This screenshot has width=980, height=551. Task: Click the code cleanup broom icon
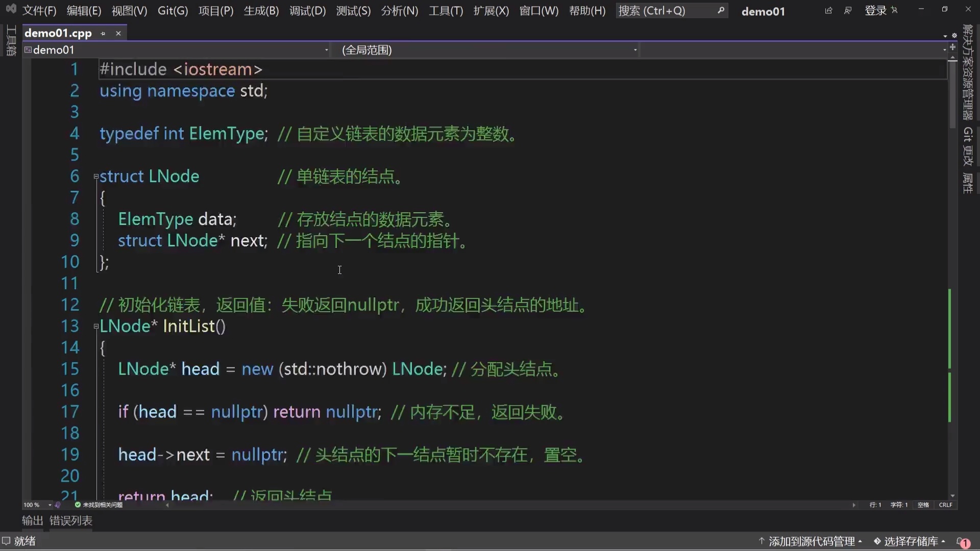point(58,505)
